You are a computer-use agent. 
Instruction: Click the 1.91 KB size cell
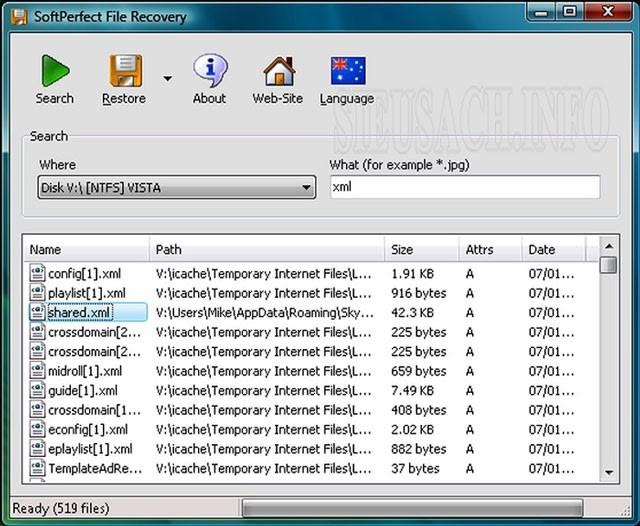(413, 273)
